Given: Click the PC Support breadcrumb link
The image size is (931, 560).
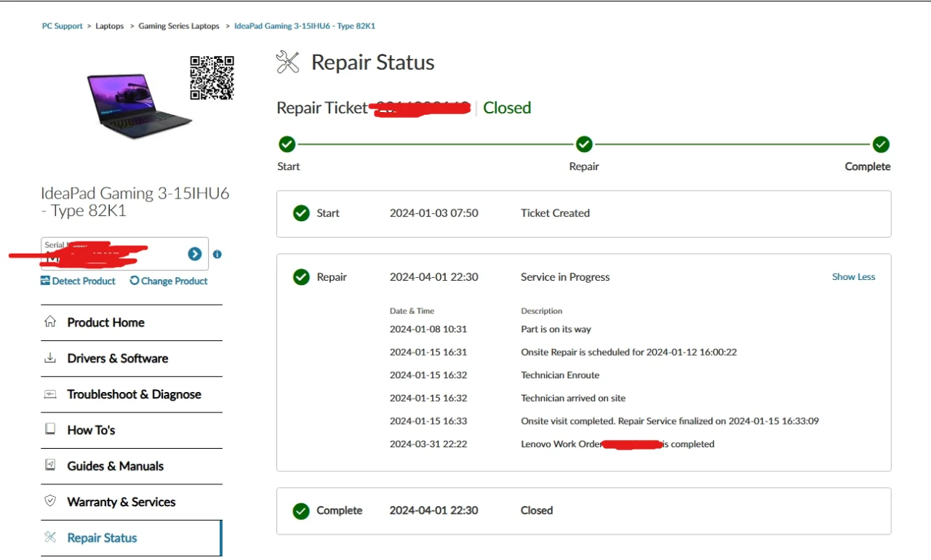Looking at the screenshot, I should (62, 26).
